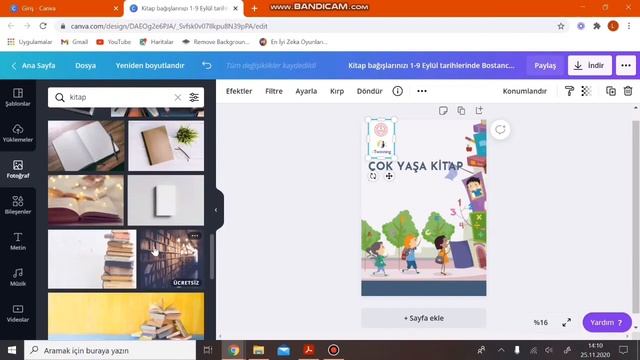Image resolution: width=640 pixels, height=360 pixels.
Task: Click the circular refresh icon beside canvas
Action: tap(500, 130)
